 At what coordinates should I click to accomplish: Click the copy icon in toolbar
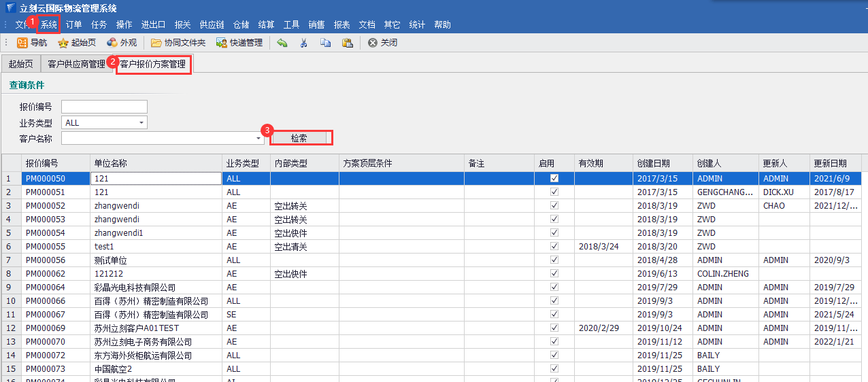(325, 43)
